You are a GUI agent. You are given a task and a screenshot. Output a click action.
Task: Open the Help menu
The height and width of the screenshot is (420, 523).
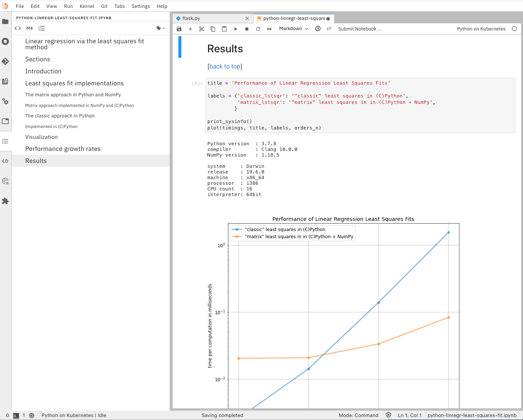coord(162,6)
